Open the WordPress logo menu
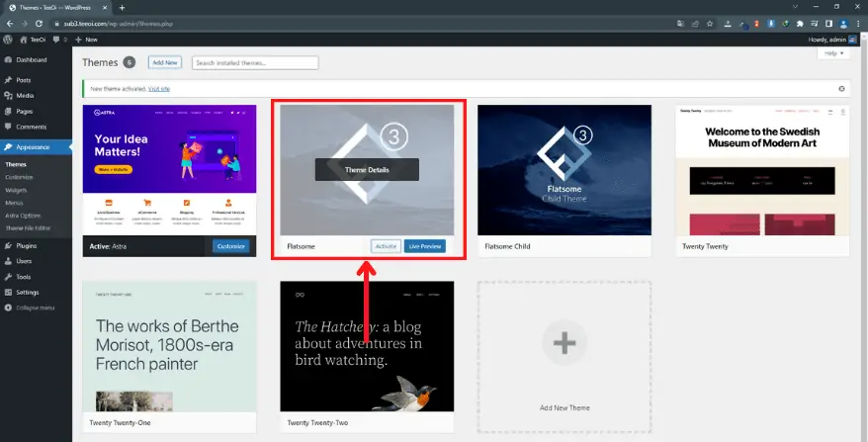The image size is (868, 442). point(8,40)
